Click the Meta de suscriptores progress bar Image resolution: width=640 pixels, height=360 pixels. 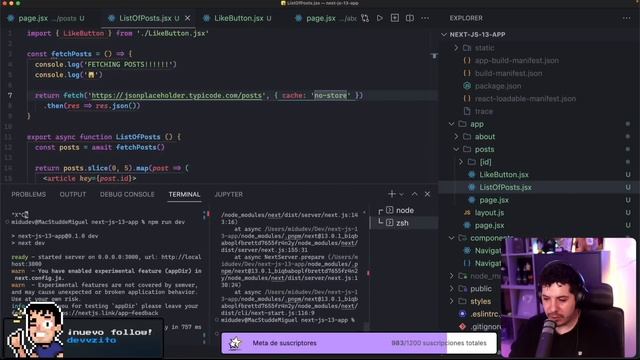(359, 343)
